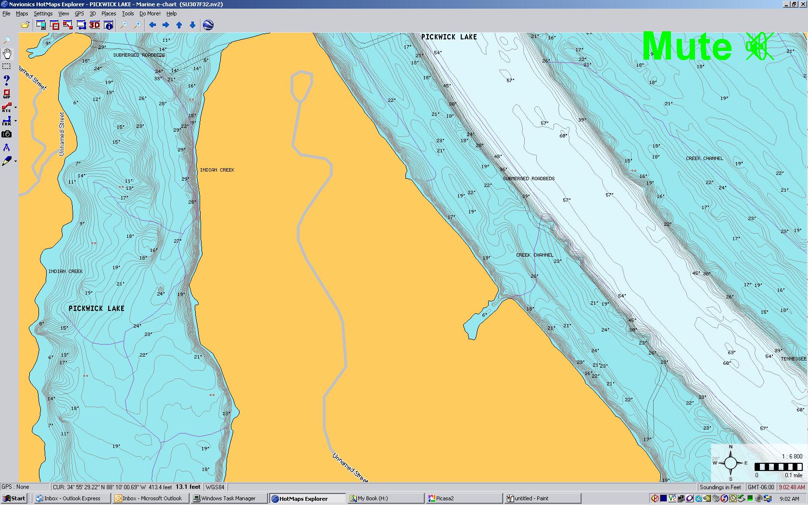
Task: Pan map left with blue arrow
Action: tap(152, 25)
